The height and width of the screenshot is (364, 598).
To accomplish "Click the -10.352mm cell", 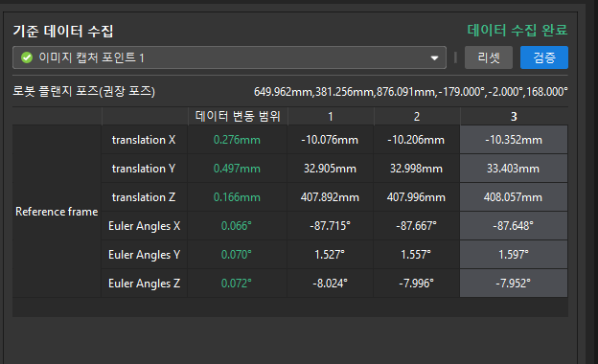I will (x=514, y=140).
